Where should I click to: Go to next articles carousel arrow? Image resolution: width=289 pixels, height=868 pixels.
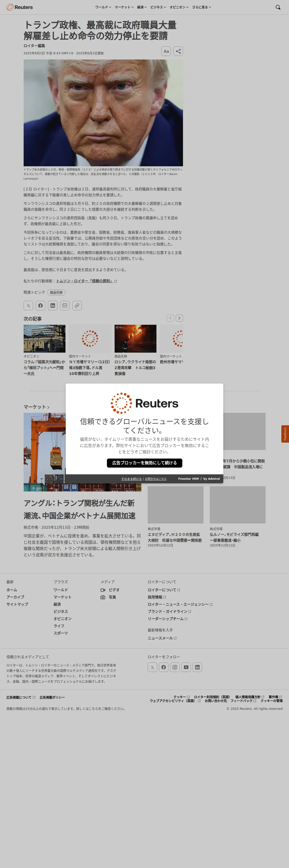[179, 318]
